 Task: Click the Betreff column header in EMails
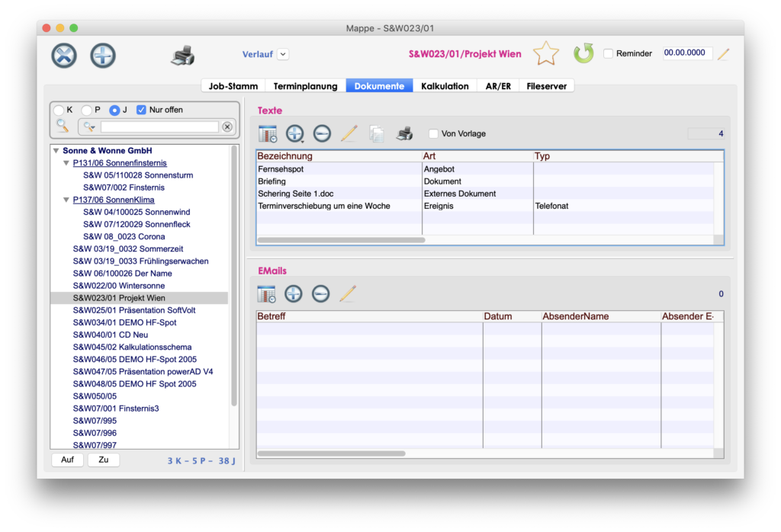(x=370, y=316)
